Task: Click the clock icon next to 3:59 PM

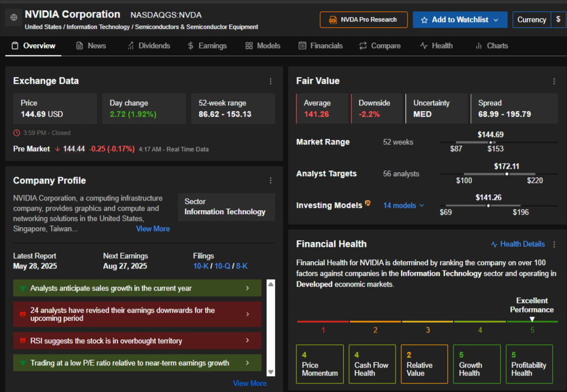Action: click(16, 133)
